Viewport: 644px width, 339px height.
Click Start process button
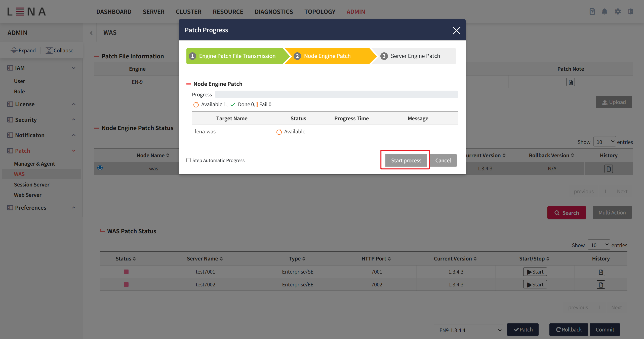point(406,160)
